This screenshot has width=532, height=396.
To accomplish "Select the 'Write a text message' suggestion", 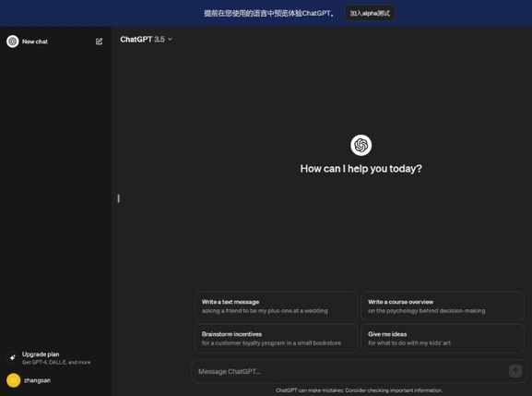I will 277,306.
